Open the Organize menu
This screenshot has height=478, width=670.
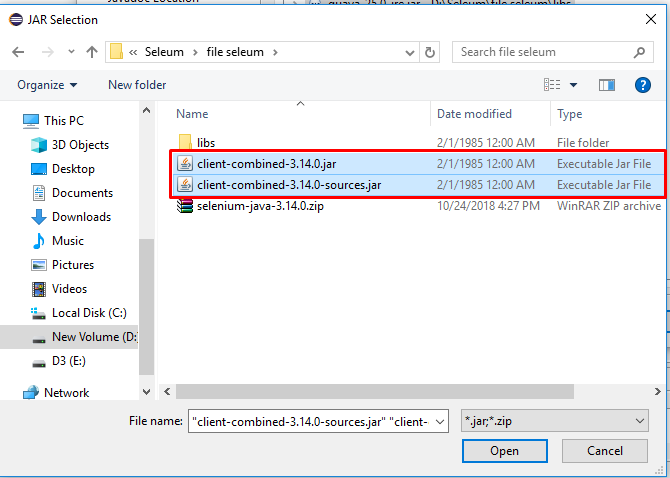pos(47,85)
